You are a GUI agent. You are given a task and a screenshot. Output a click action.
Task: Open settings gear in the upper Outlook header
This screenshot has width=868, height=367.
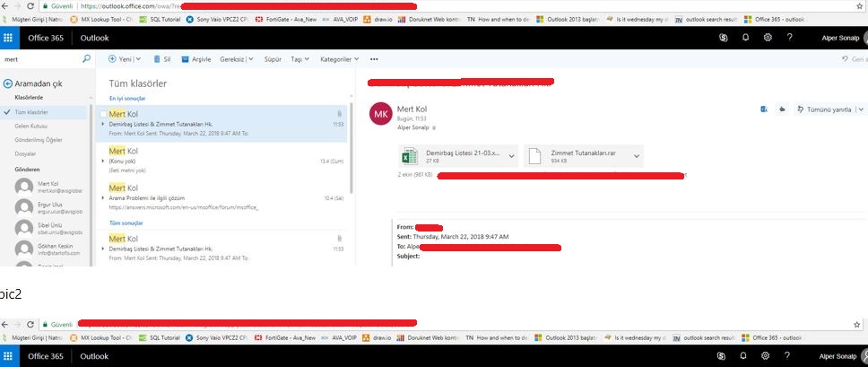tap(768, 38)
